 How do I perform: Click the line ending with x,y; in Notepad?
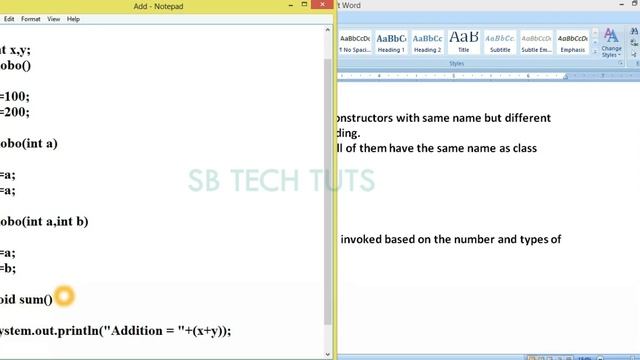(x=15, y=50)
